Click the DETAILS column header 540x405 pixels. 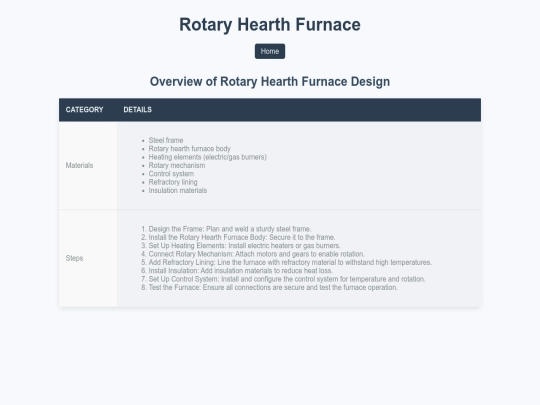point(299,110)
